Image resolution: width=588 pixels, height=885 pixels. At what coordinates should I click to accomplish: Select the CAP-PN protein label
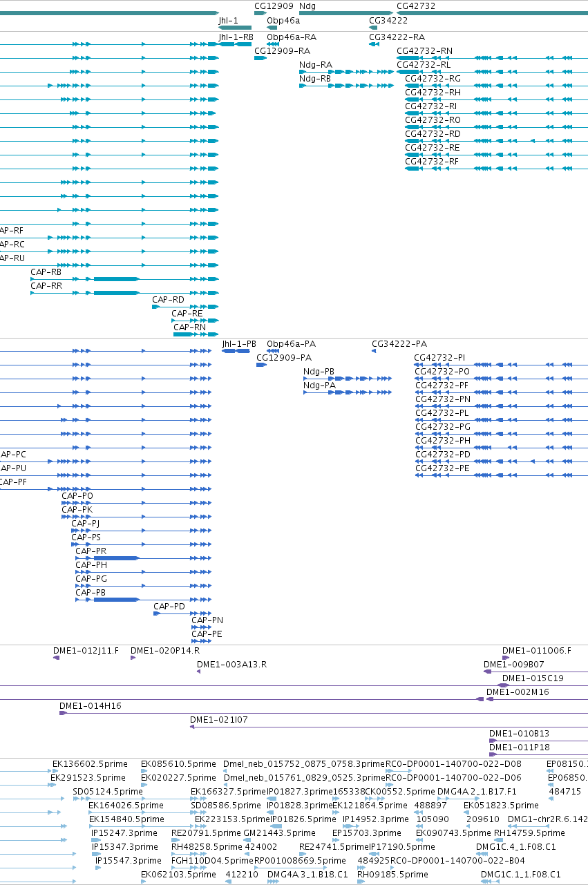207,620
